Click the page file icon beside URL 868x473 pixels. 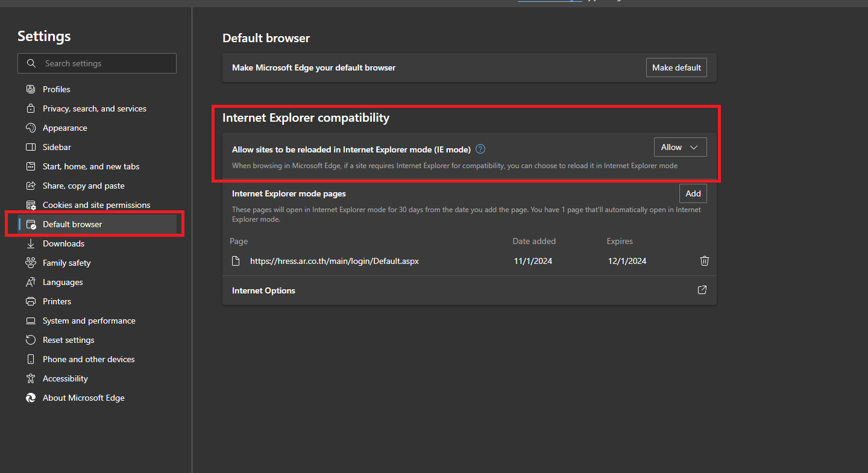(236, 261)
